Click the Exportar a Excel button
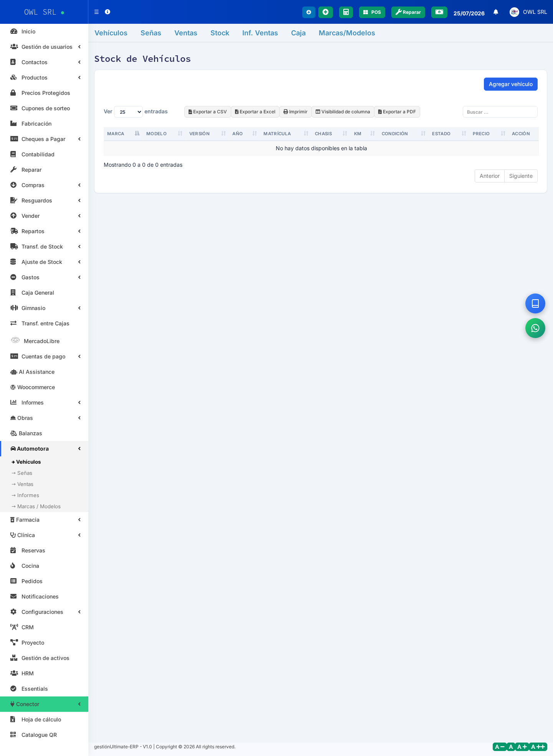The width and height of the screenshot is (553, 756). point(255,112)
